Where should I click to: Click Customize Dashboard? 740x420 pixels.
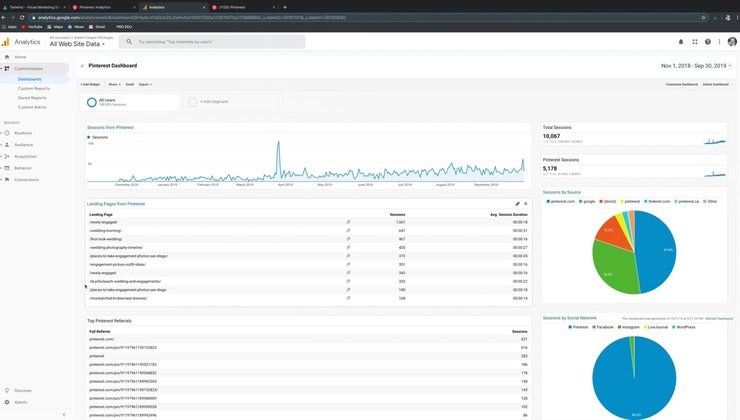click(681, 84)
